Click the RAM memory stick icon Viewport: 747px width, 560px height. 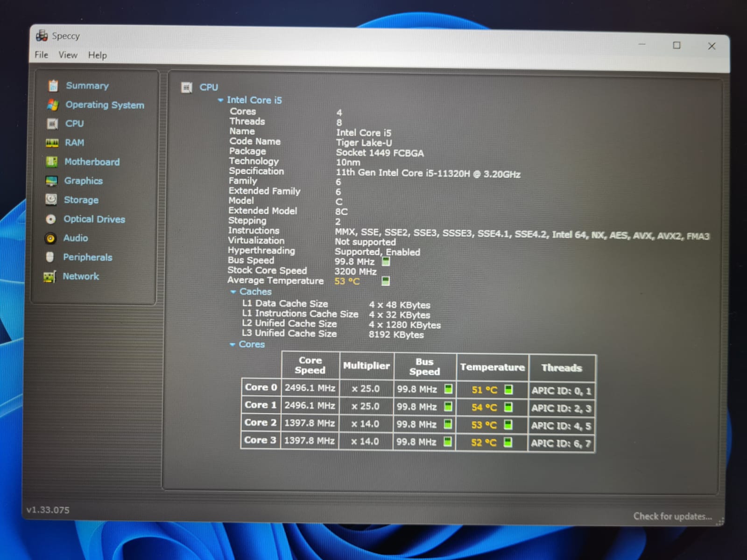tap(52, 143)
